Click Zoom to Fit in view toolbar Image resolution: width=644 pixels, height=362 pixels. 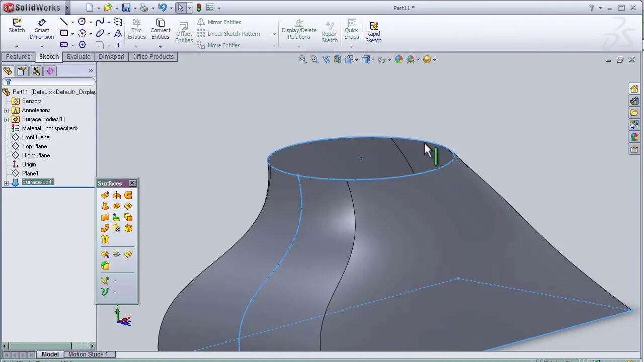pos(302,59)
